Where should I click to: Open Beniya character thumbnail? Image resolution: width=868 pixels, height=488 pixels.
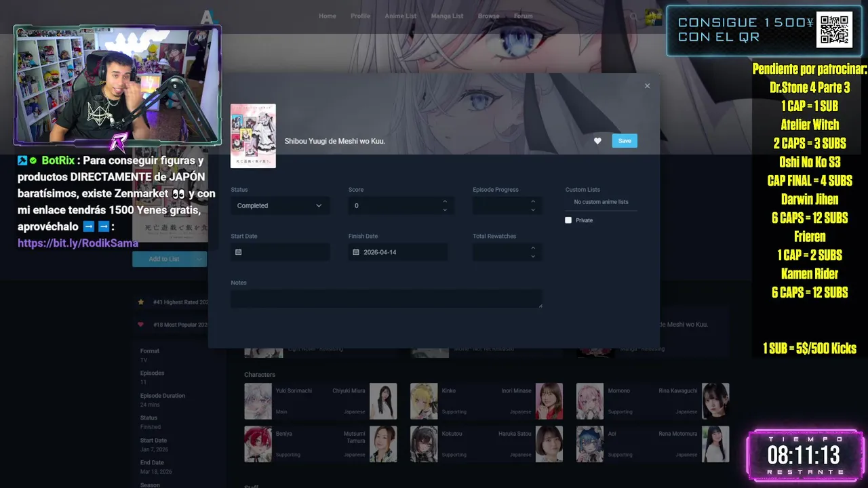tap(258, 444)
